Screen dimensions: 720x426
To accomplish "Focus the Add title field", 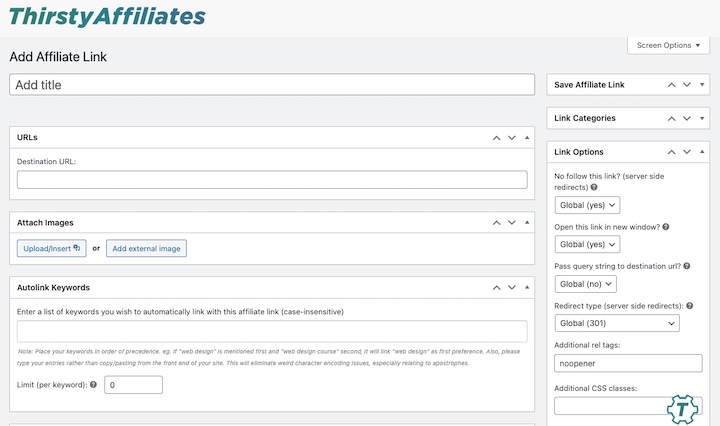I will click(x=272, y=85).
